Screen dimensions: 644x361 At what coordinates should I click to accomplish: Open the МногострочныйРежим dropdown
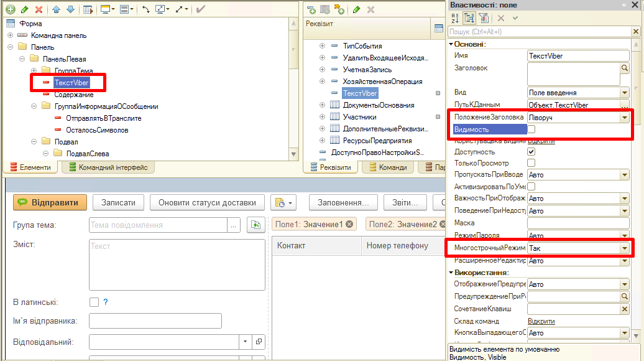point(624,248)
